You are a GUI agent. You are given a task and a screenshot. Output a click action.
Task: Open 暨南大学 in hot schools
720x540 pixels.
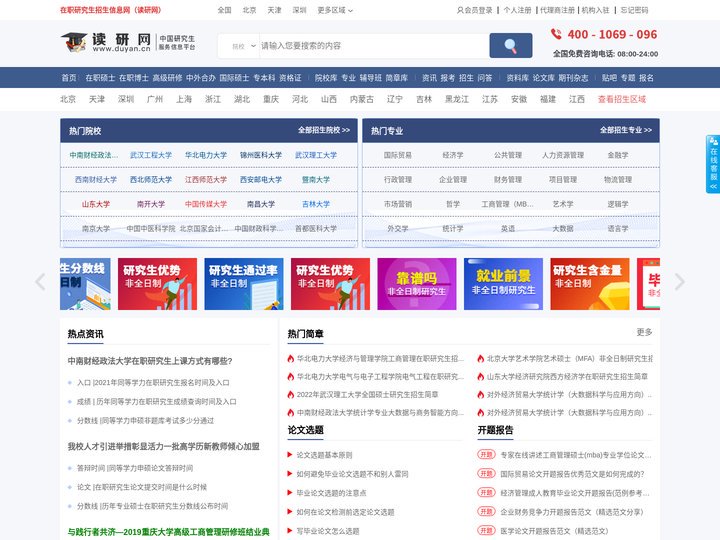point(316,180)
